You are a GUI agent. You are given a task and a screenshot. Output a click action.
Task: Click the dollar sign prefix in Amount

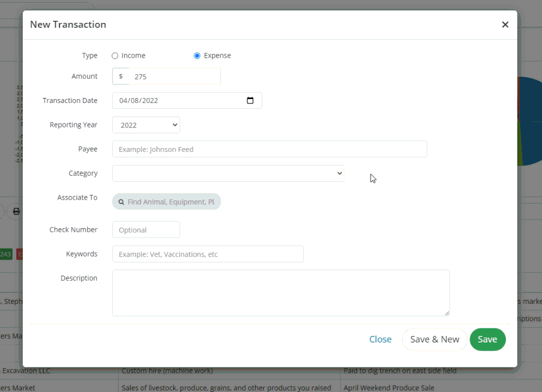click(121, 76)
